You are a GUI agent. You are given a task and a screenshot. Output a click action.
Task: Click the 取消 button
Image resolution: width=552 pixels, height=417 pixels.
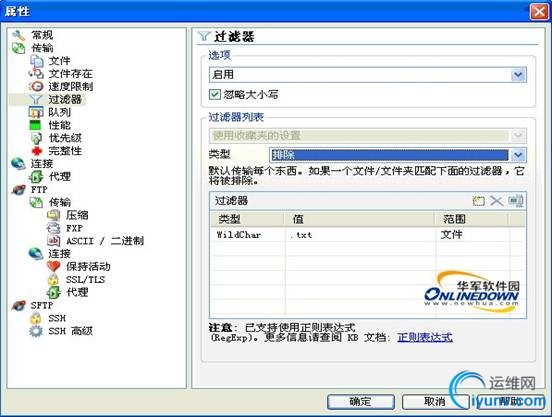[x=435, y=402]
